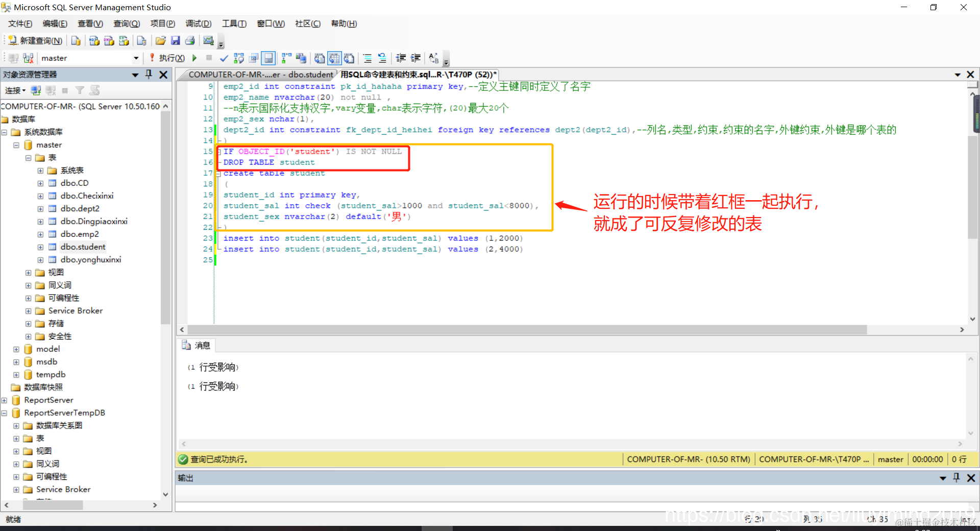Open the 连接 dropdown in Object Explorer
Screen dimensions: 980x531
pyautogui.click(x=15, y=90)
